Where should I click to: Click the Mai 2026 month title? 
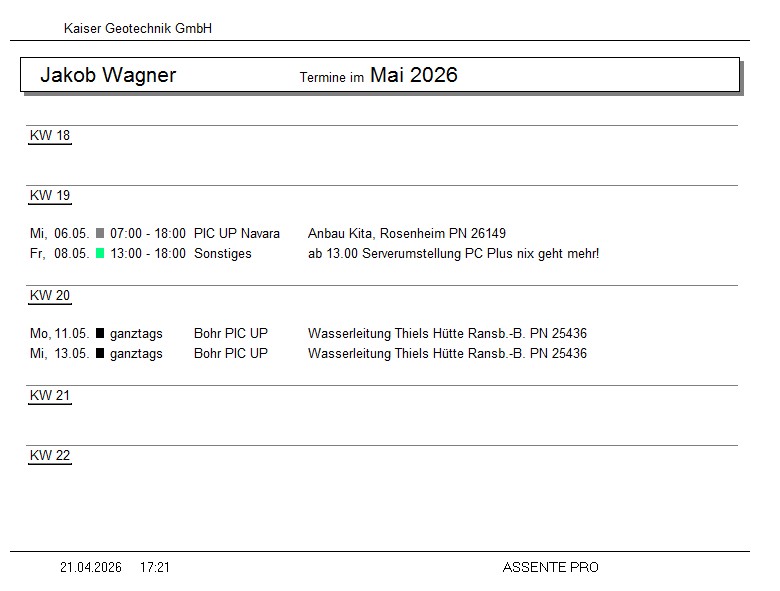[413, 75]
